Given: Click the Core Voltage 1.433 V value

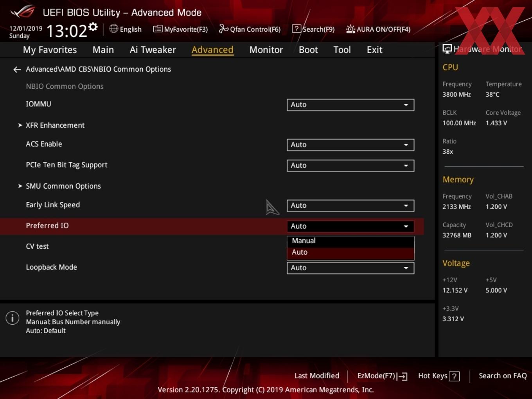Looking at the screenshot, I should 496,123.
